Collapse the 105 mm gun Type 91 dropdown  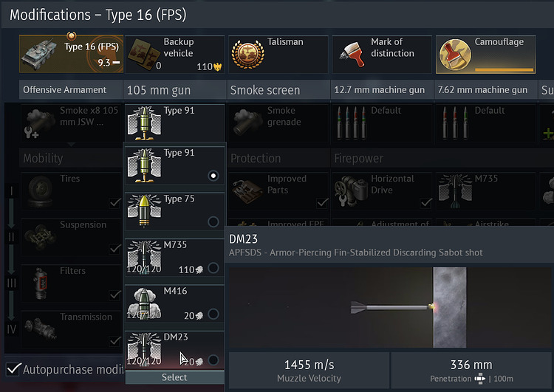click(x=174, y=123)
